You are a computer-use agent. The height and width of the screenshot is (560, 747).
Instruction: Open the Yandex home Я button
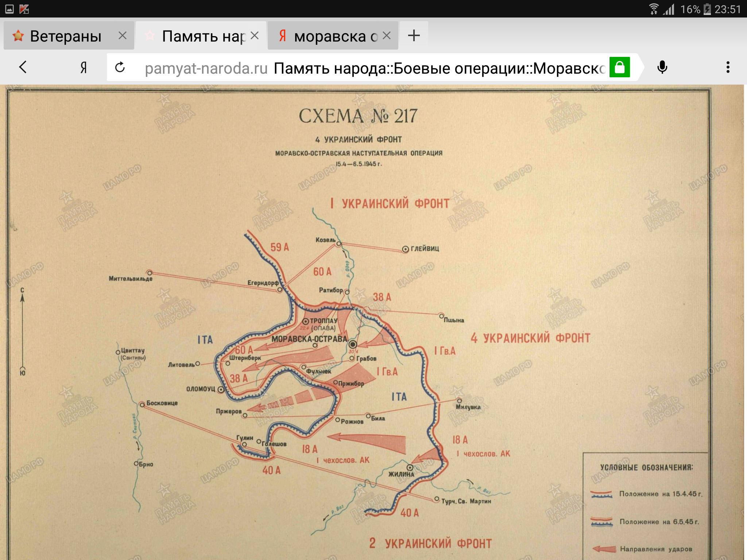click(x=84, y=67)
